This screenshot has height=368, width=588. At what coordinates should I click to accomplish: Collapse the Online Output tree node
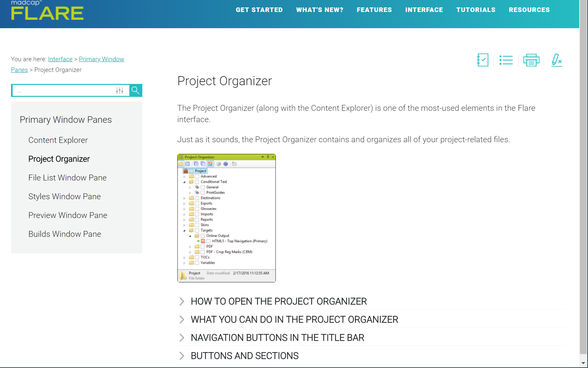pyautogui.click(x=190, y=236)
